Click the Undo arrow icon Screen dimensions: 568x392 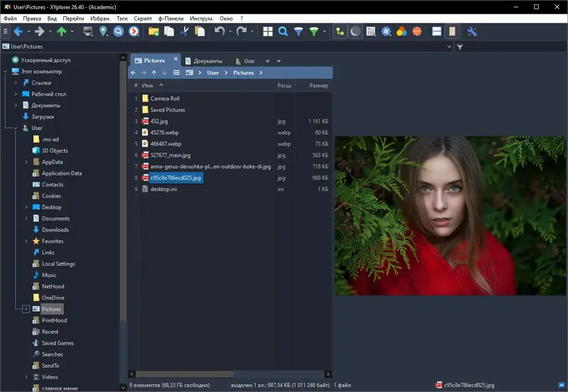click(219, 31)
